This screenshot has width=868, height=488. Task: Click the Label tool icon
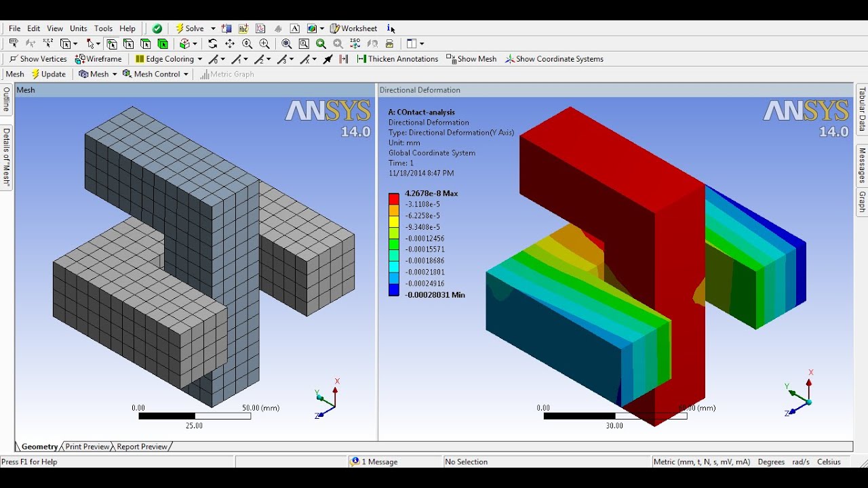pos(14,43)
